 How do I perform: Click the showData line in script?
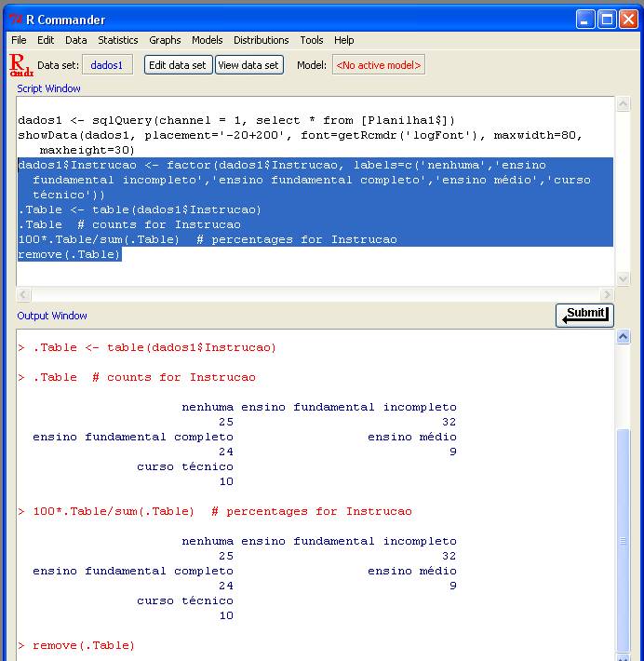point(300,135)
